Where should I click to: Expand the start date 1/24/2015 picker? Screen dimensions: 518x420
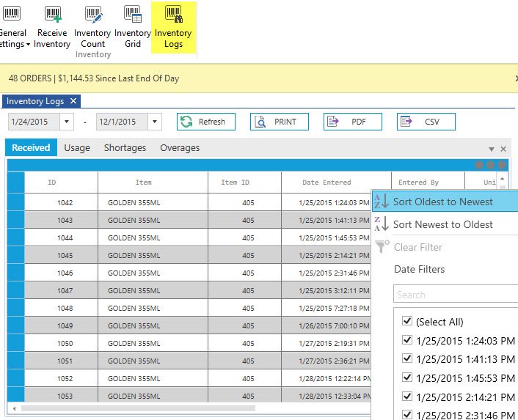point(68,122)
